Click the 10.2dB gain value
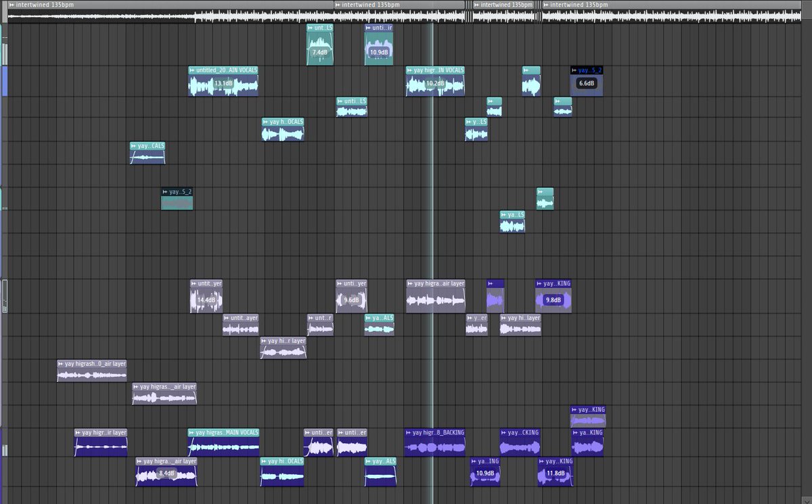Screen dimensions: 812x504 (435, 84)
